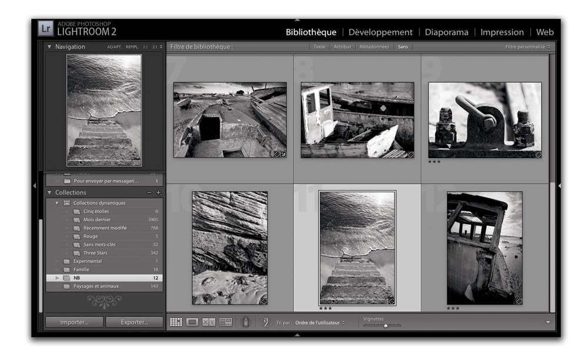Click folder icon beside Pour envoyer par messageri…

point(67,181)
